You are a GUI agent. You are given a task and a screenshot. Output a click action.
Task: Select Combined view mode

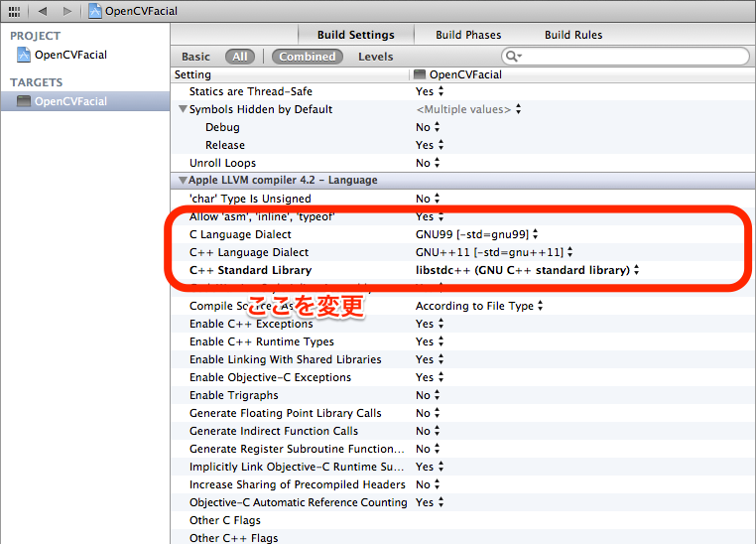(308, 57)
